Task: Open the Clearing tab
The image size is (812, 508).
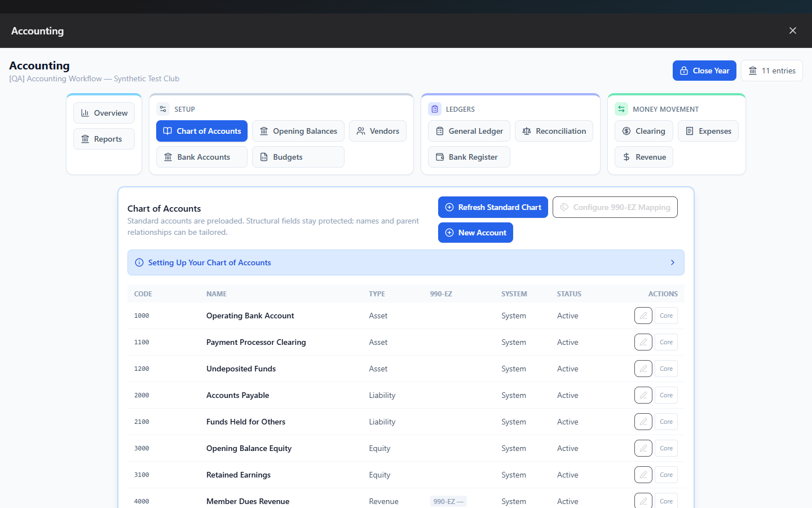Action: [644, 131]
